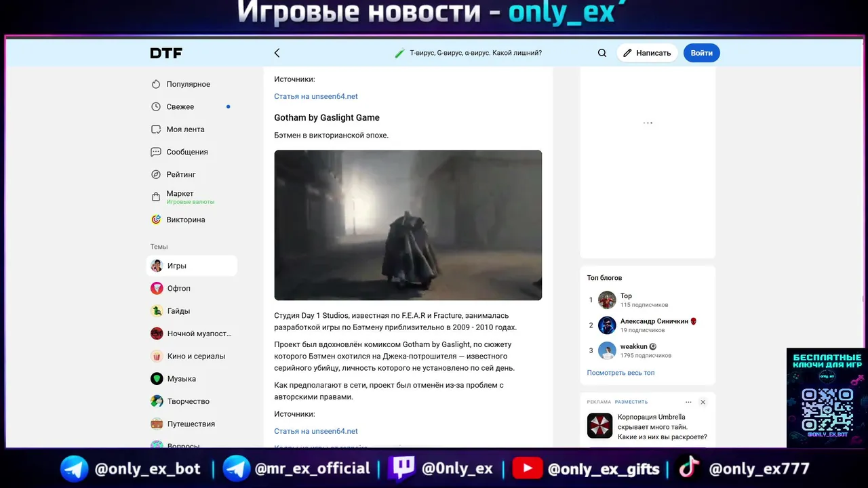Click the Маркет bag icon

(x=156, y=197)
